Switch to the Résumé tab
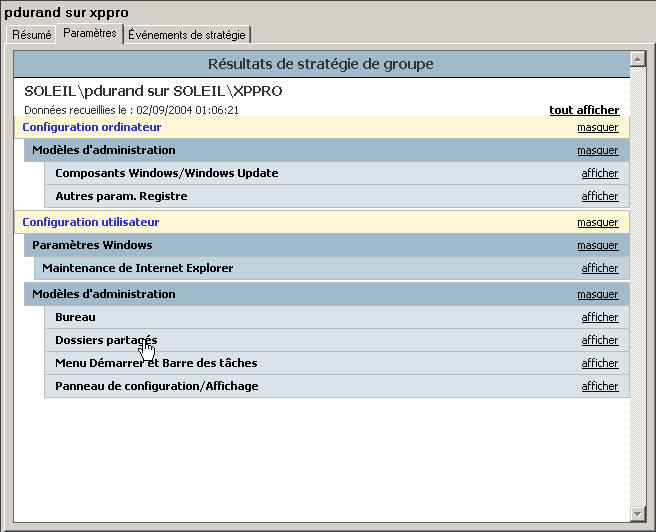 click(30, 34)
